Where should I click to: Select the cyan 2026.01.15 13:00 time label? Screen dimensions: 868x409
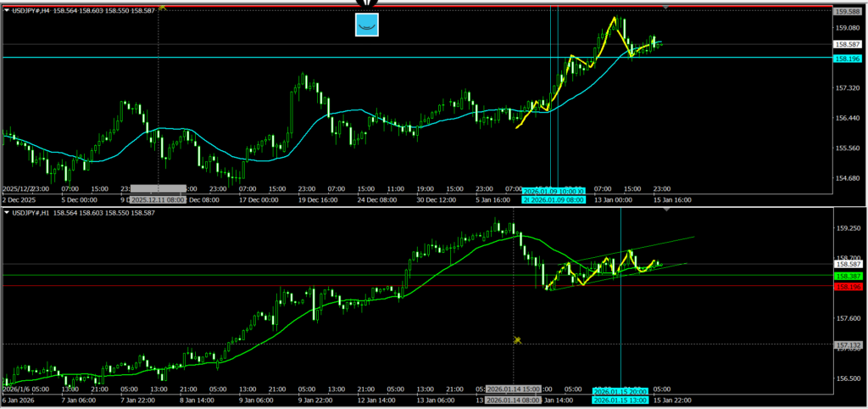click(620, 400)
